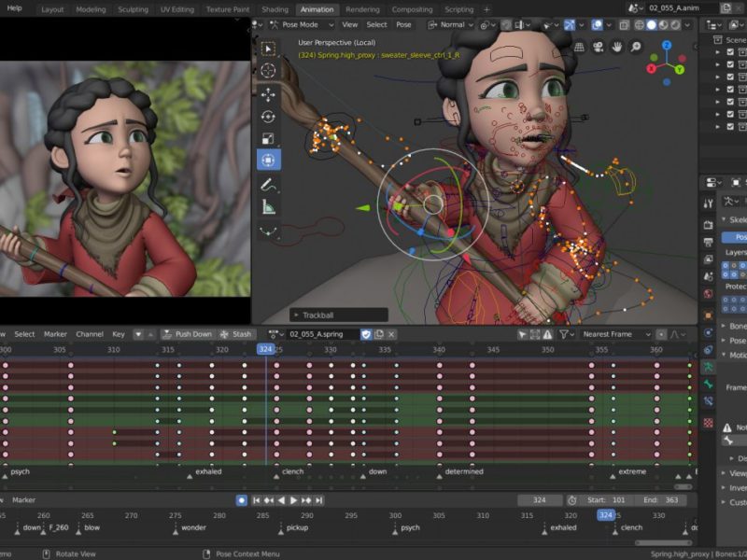Screen dimensions: 747x560
Task: Toggle X-Ray mode
Action: (x=624, y=25)
